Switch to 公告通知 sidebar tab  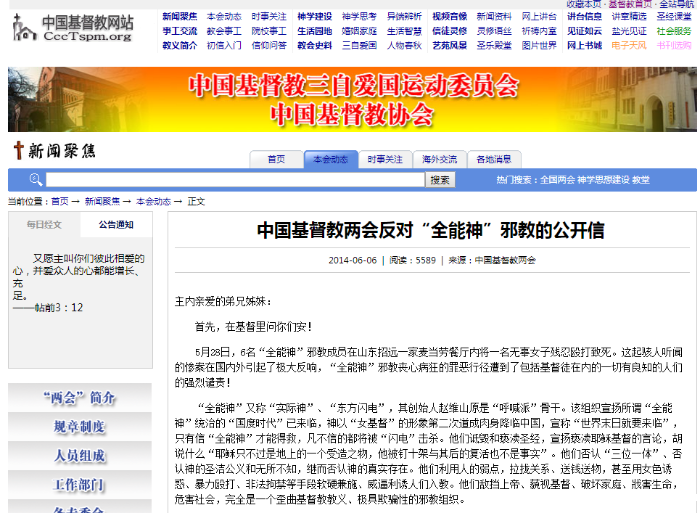click(x=117, y=225)
